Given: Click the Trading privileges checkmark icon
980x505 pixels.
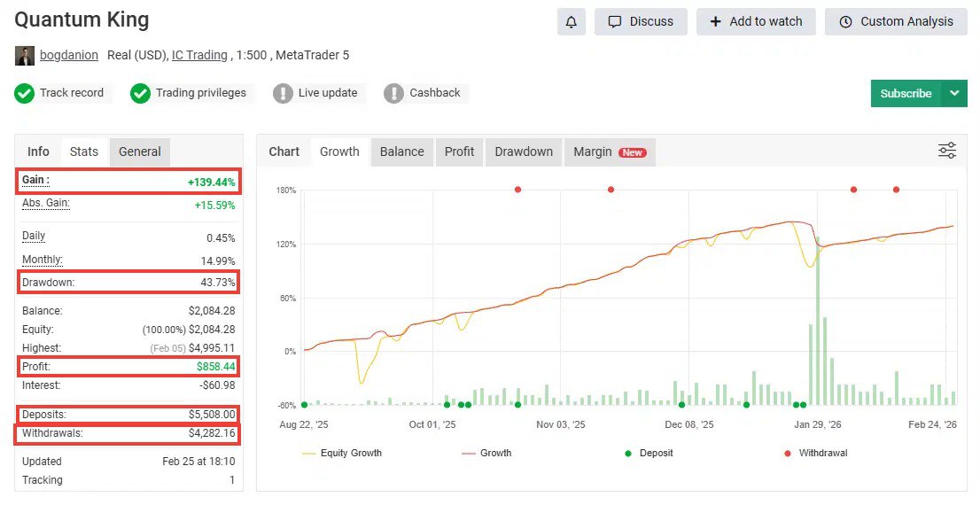Looking at the screenshot, I should coord(140,93).
